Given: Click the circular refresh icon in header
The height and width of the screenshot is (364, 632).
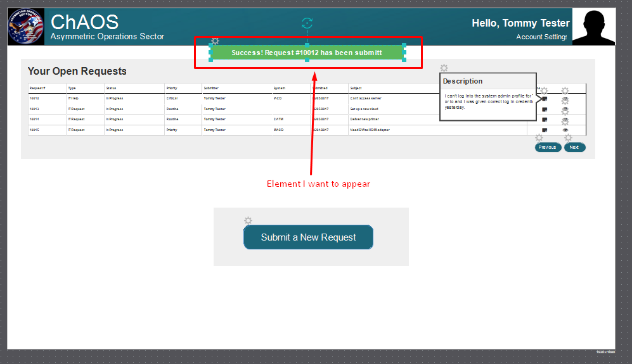Looking at the screenshot, I should (x=307, y=24).
